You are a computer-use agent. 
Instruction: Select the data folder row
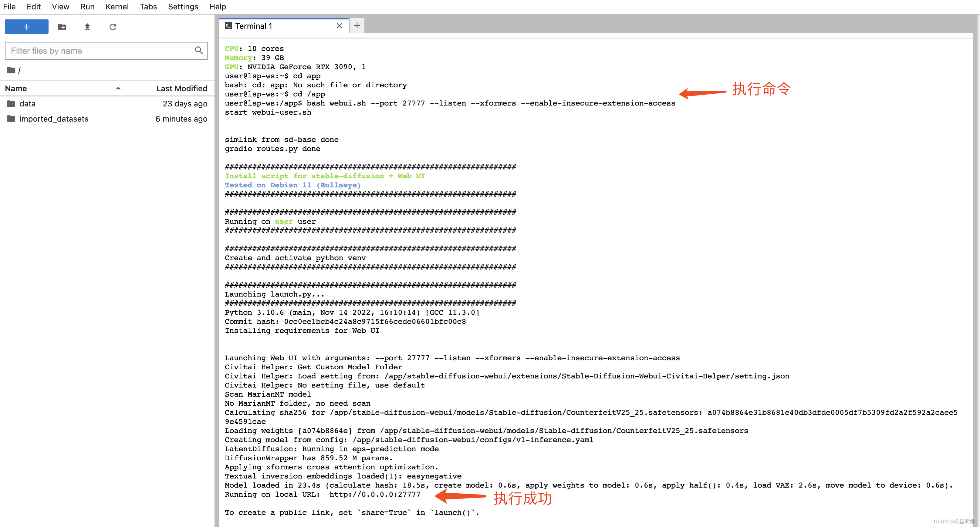pos(107,103)
